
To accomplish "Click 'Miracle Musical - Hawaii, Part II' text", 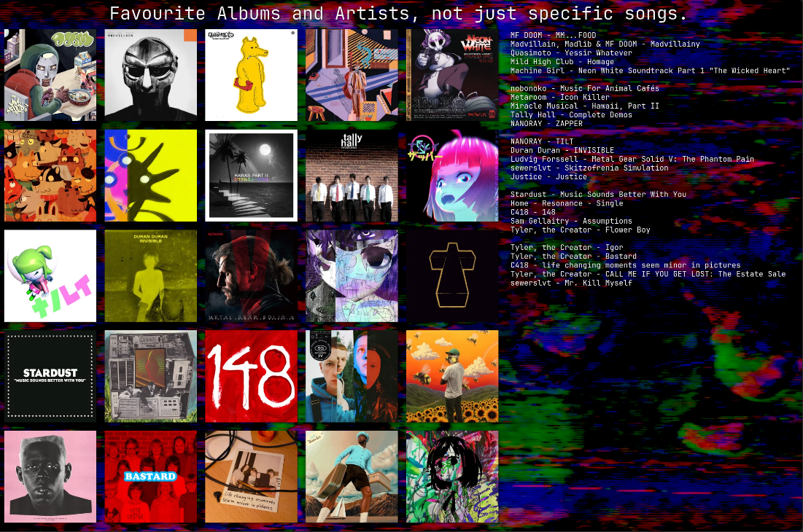I will click(584, 106).
